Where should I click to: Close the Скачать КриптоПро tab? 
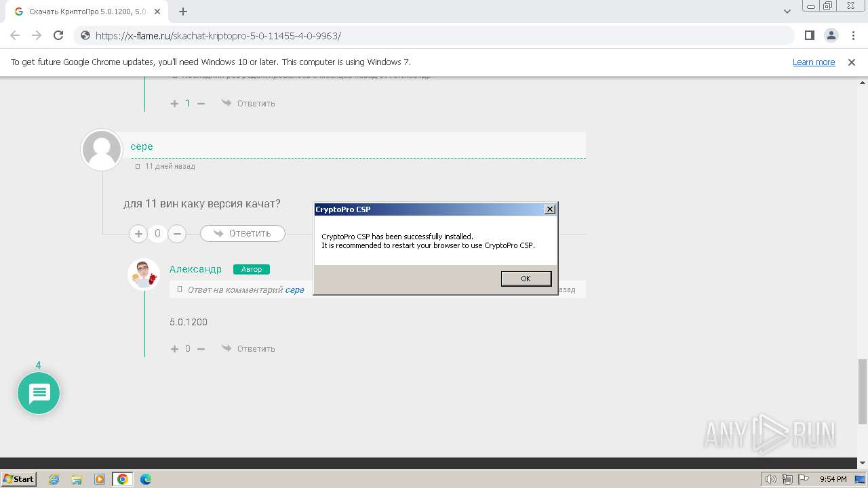(x=158, y=12)
